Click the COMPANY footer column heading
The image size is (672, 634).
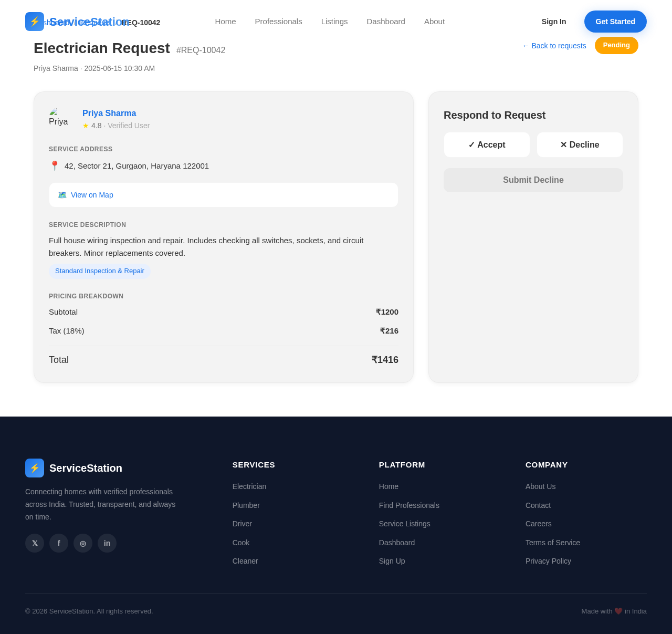[547, 465]
